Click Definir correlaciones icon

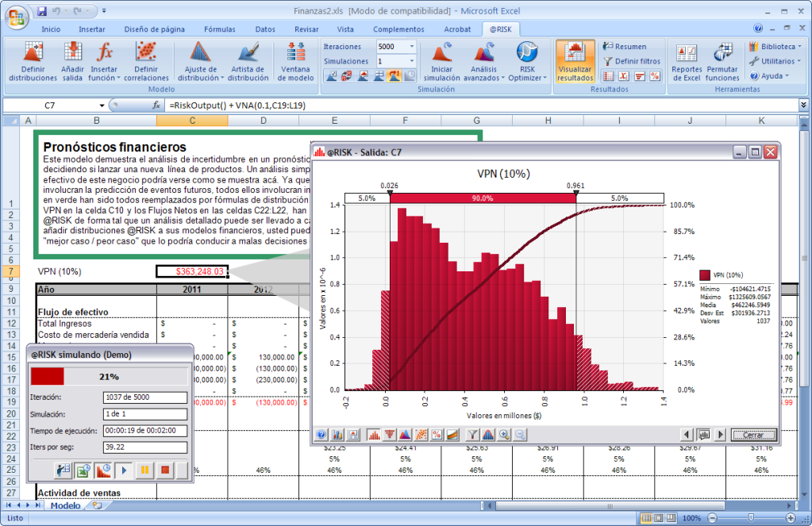pos(146,62)
